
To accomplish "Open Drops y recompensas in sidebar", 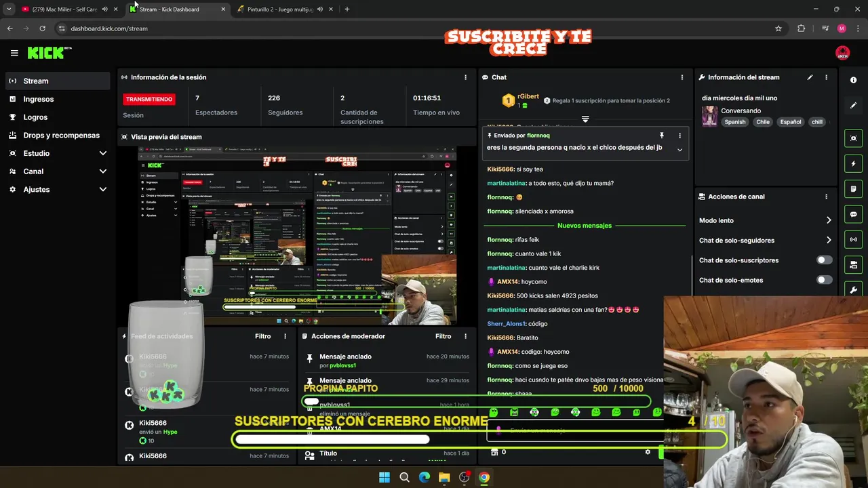I will (58, 135).
